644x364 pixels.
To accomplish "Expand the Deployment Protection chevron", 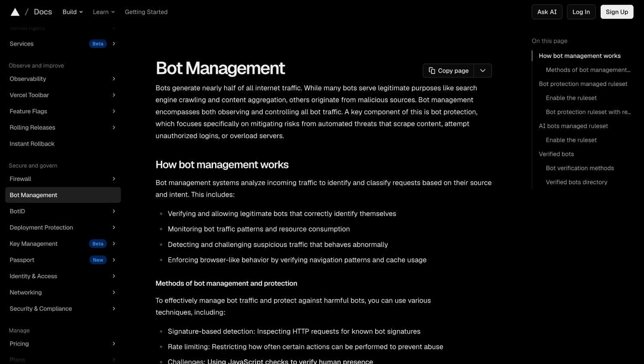I will (x=114, y=227).
